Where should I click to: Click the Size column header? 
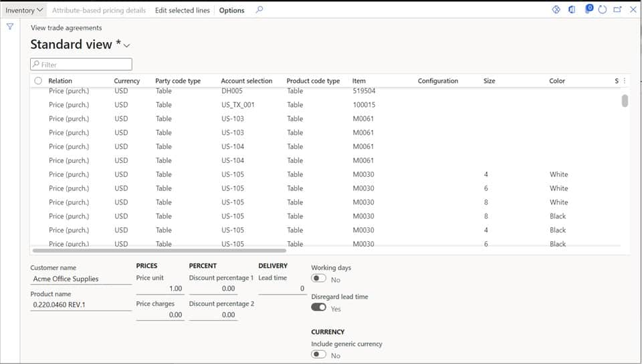click(x=490, y=81)
